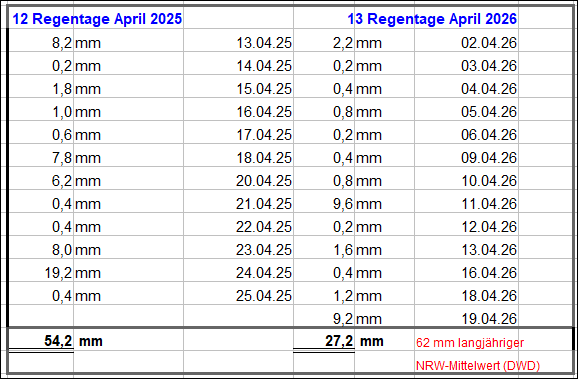Screen dimensions: 578x379
Task: Select the 8,0 value in the 23.04.25 row
Action: coord(62,250)
